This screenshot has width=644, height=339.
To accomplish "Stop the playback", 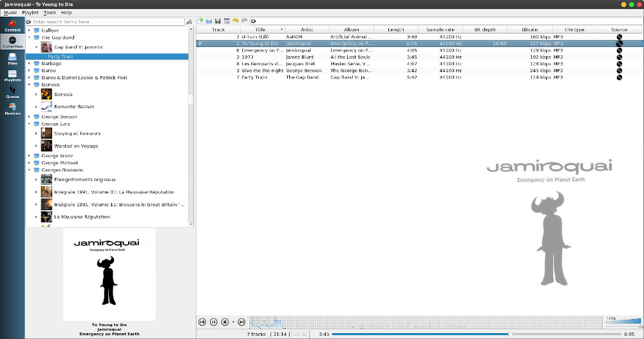I will (x=225, y=322).
